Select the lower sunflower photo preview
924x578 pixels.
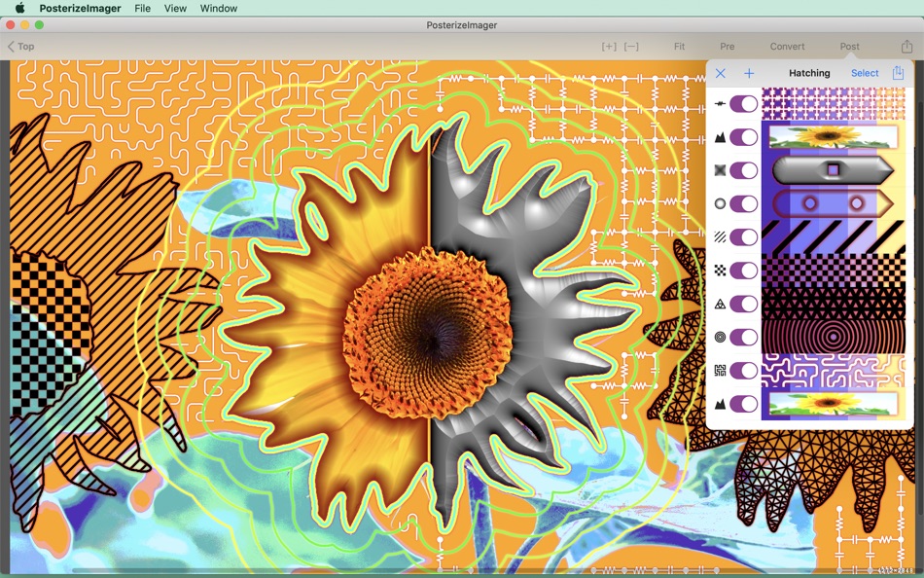coord(834,404)
